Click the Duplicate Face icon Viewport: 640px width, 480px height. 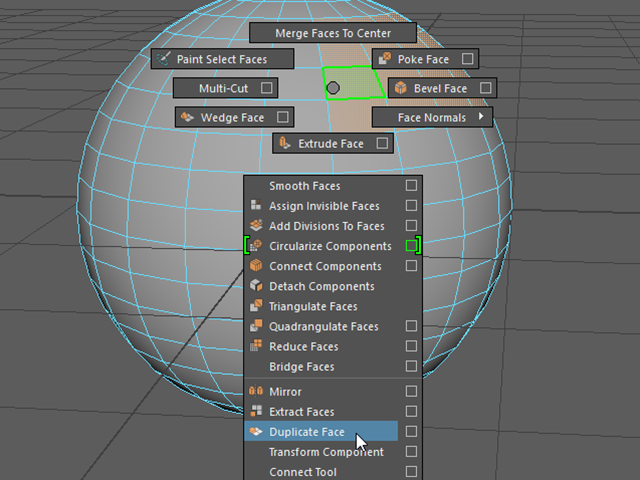[256, 431]
